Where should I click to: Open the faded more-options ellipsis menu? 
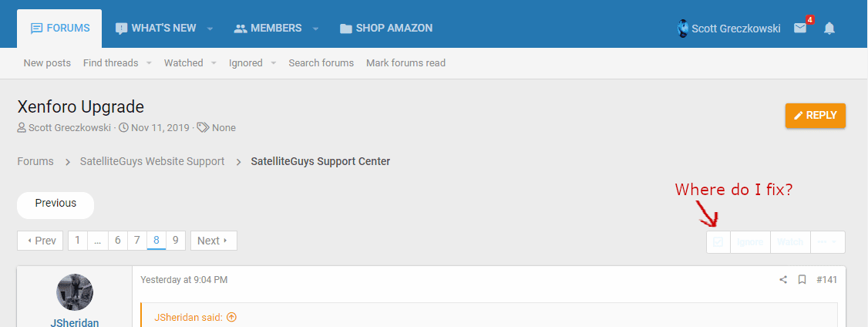828,242
